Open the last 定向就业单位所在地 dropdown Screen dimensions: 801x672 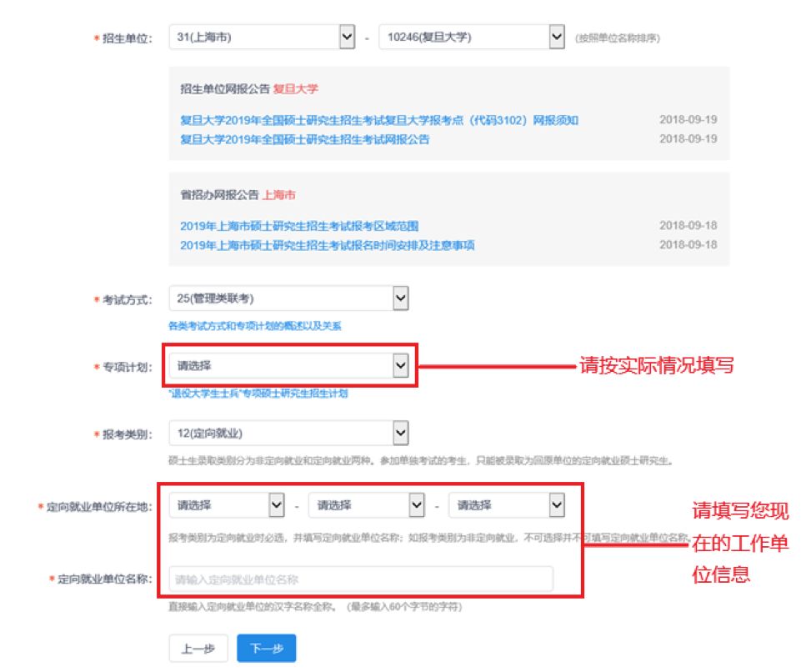(507, 505)
